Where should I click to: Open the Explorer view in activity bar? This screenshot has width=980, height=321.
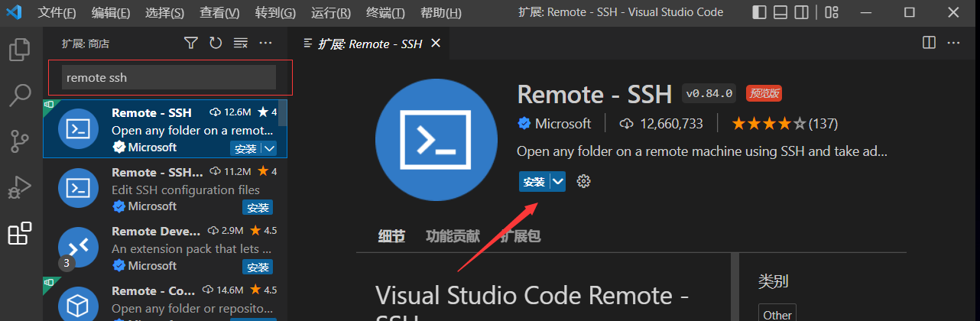19,50
